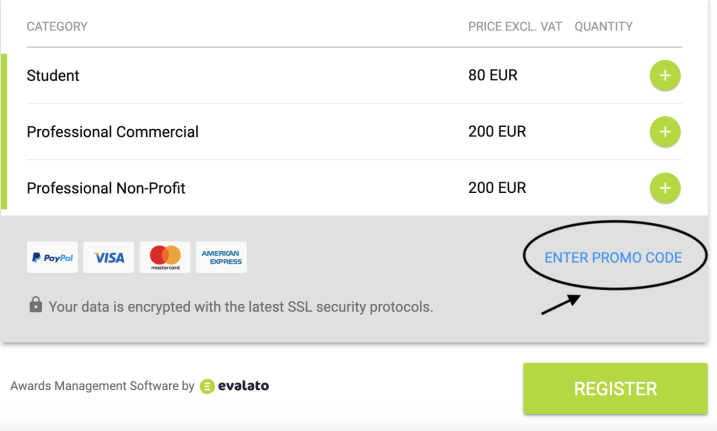
Task: Click the SSL padlock icon
Action: pyautogui.click(x=35, y=305)
